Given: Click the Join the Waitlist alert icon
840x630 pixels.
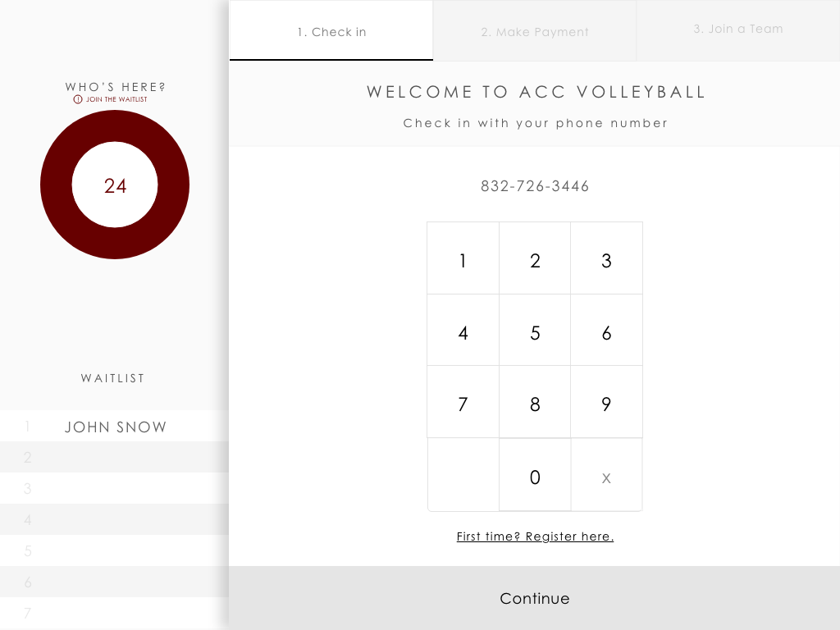Looking at the screenshot, I should 78,99.
